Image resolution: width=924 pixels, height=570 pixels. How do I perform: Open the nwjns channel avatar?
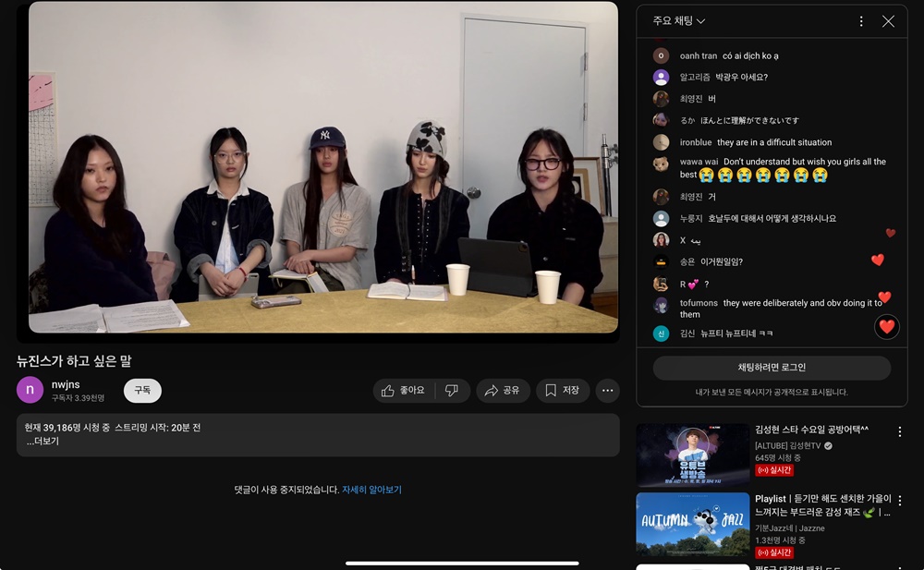coord(30,390)
